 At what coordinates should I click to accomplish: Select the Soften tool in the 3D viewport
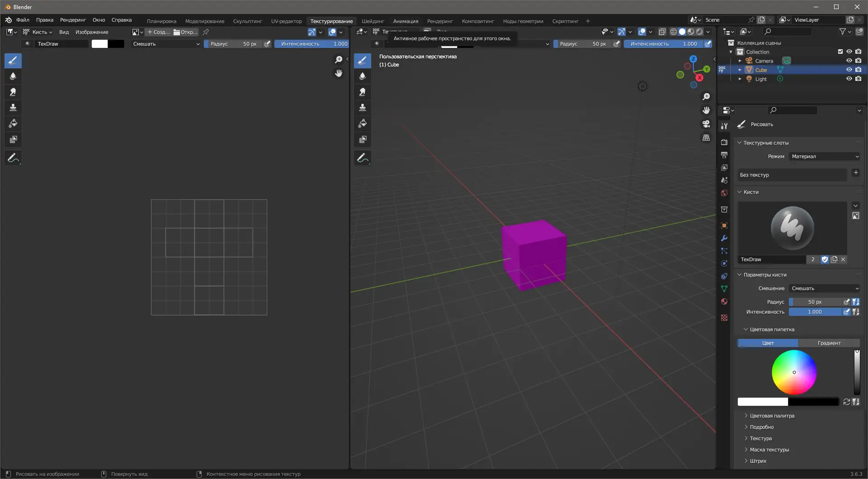pos(363,76)
